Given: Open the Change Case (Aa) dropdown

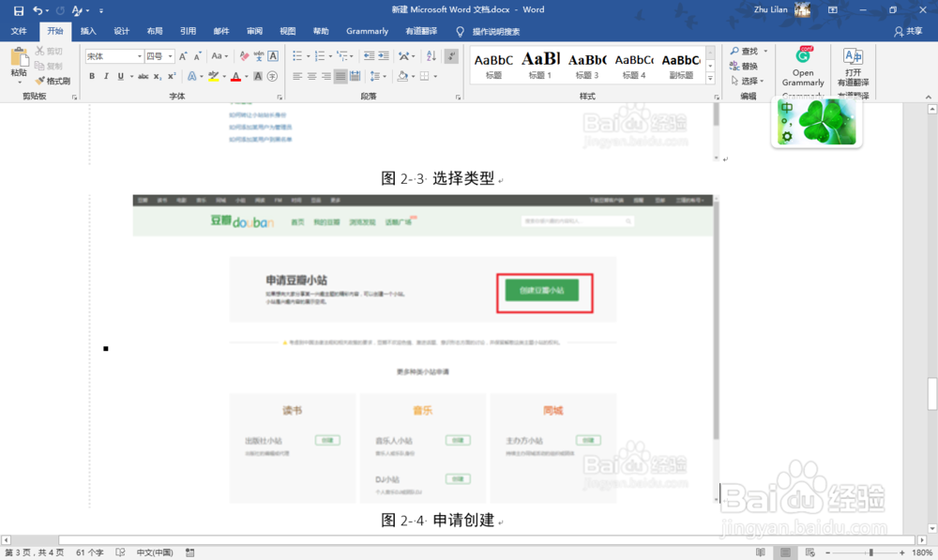Looking at the screenshot, I should [219, 56].
